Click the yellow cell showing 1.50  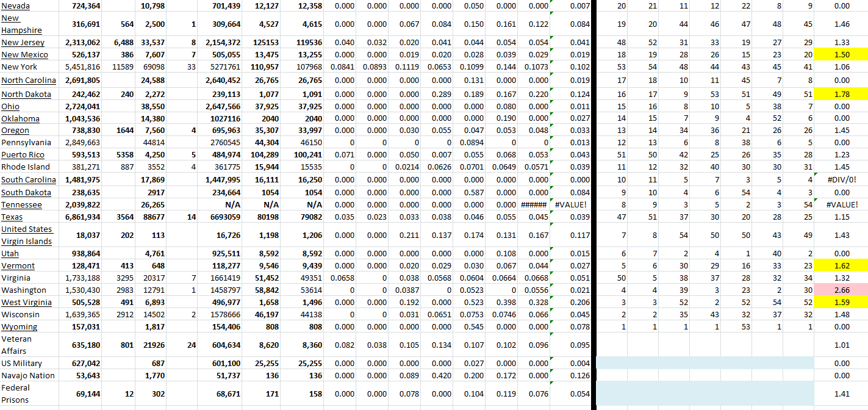(x=841, y=54)
